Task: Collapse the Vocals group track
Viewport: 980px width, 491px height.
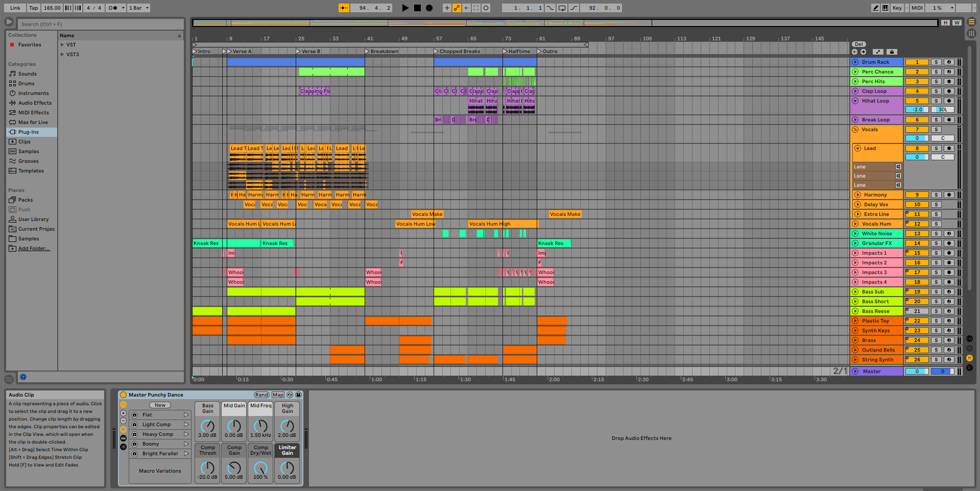Action: point(855,130)
